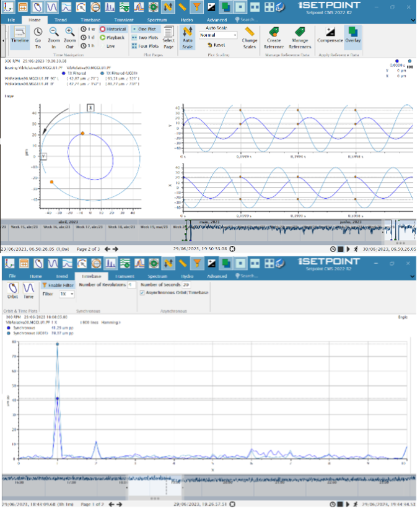The height and width of the screenshot is (509, 420).
Task: Click the Zoom In magnifier icon
Action: pyautogui.click(x=54, y=32)
